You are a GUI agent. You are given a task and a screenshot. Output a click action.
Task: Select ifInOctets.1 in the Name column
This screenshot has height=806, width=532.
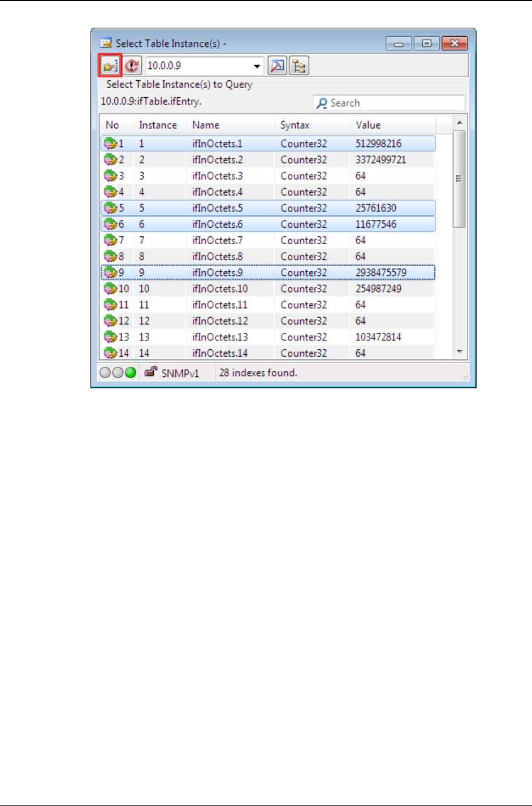217,144
